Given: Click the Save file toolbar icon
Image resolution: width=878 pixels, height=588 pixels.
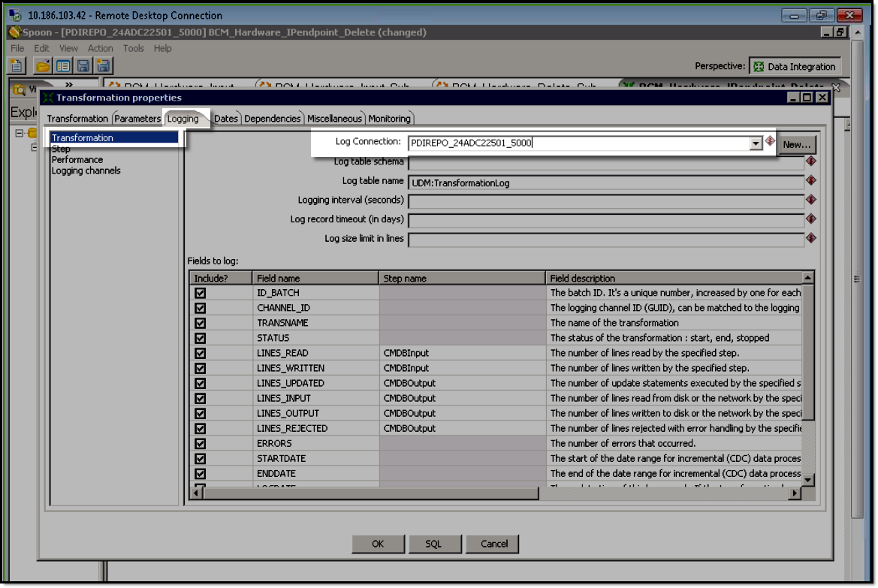Looking at the screenshot, I should coord(83,66).
